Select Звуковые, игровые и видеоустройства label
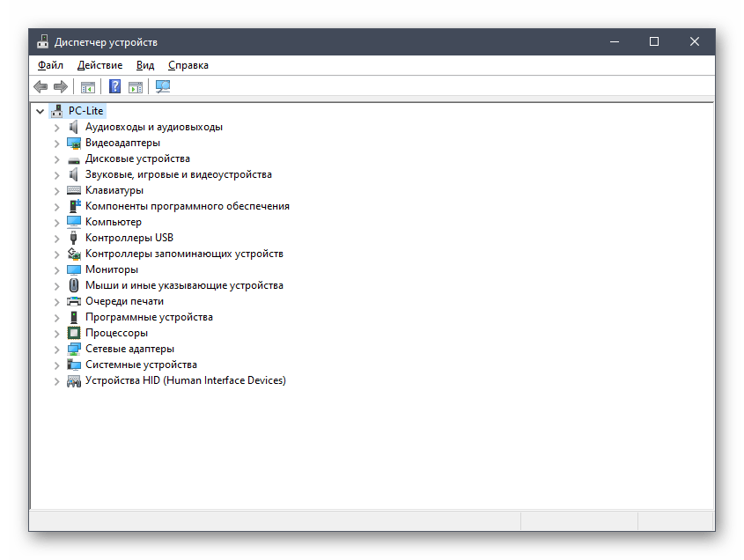This screenshot has height=560, width=744. (x=179, y=174)
